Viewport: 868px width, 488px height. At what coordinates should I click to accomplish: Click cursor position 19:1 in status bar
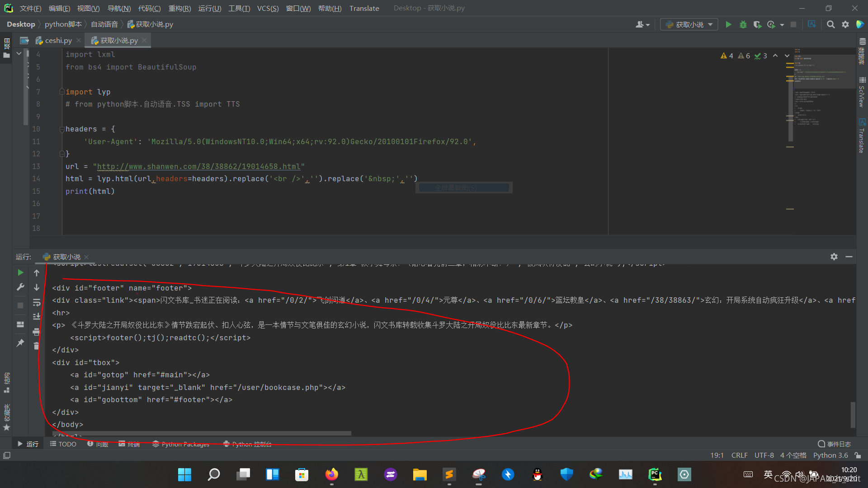click(717, 455)
